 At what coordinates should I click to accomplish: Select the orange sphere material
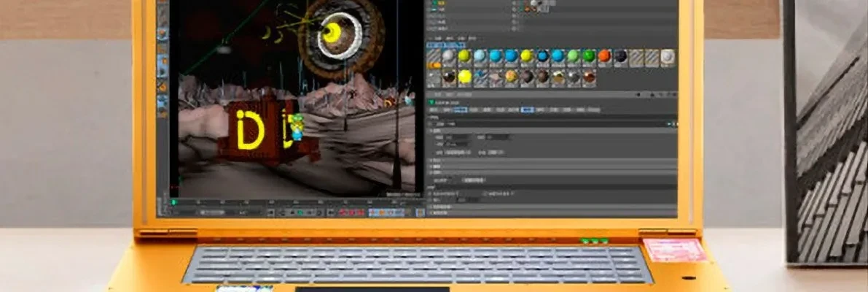[x=604, y=56]
